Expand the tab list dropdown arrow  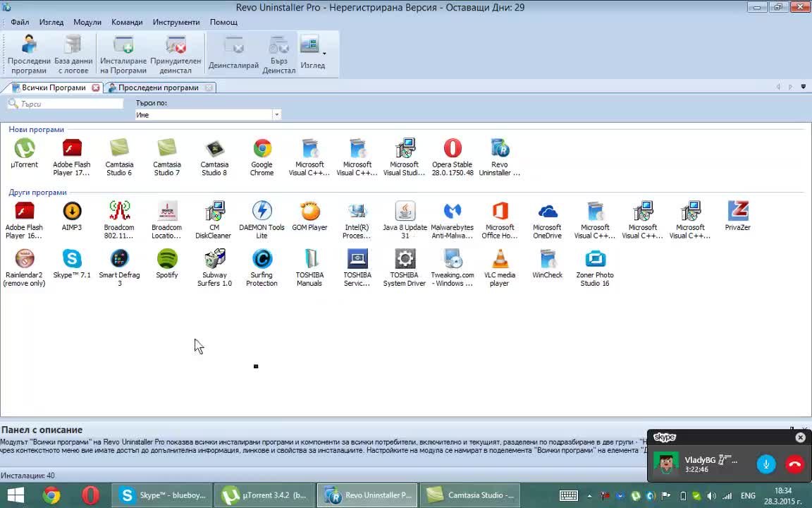pyautogui.click(x=804, y=87)
